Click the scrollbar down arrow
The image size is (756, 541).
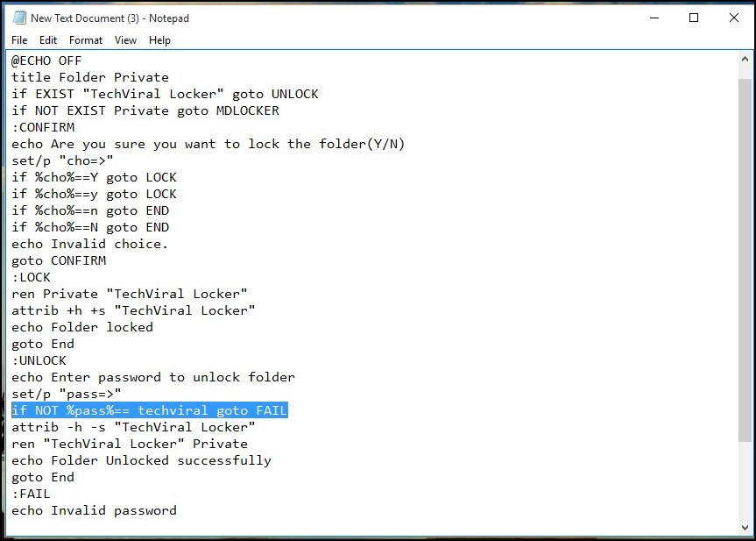click(x=745, y=527)
